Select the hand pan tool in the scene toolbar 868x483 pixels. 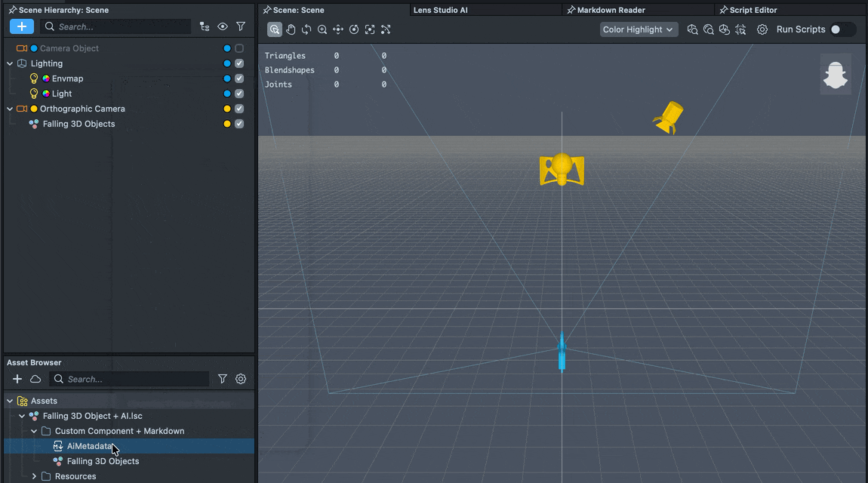click(x=291, y=29)
